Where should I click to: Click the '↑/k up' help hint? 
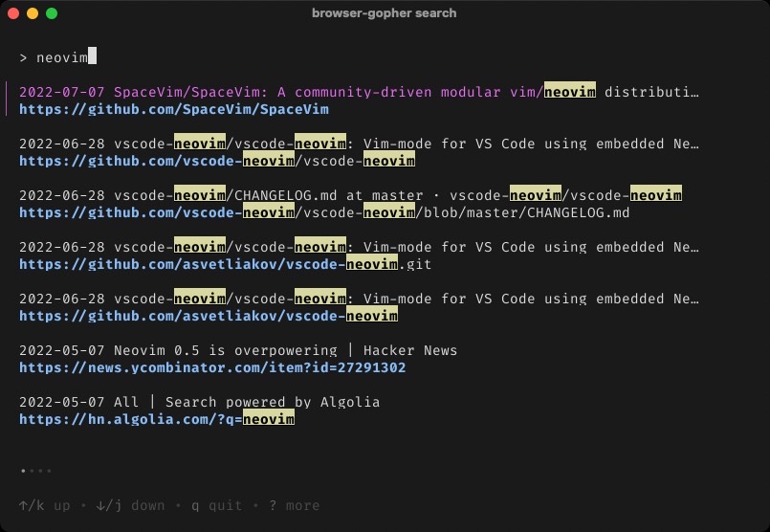pyautogui.click(x=44, y=505)
